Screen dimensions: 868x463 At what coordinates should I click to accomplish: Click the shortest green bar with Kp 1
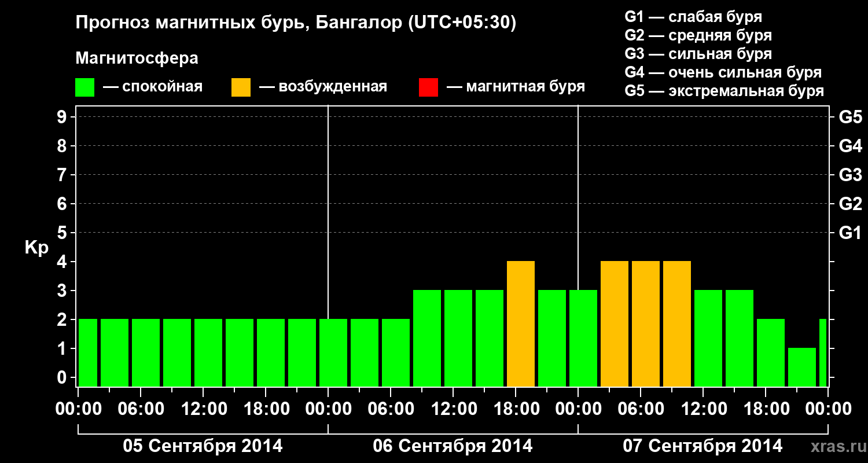click(802, 367)
